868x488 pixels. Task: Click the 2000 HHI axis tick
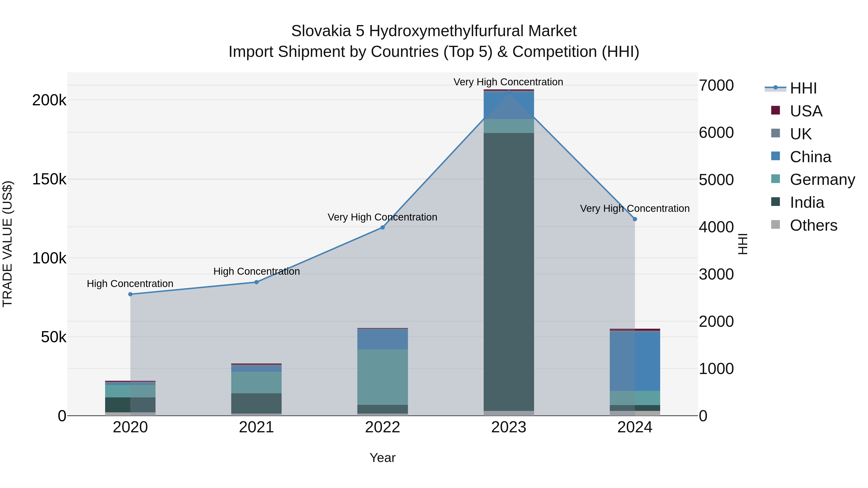(716, 322)
